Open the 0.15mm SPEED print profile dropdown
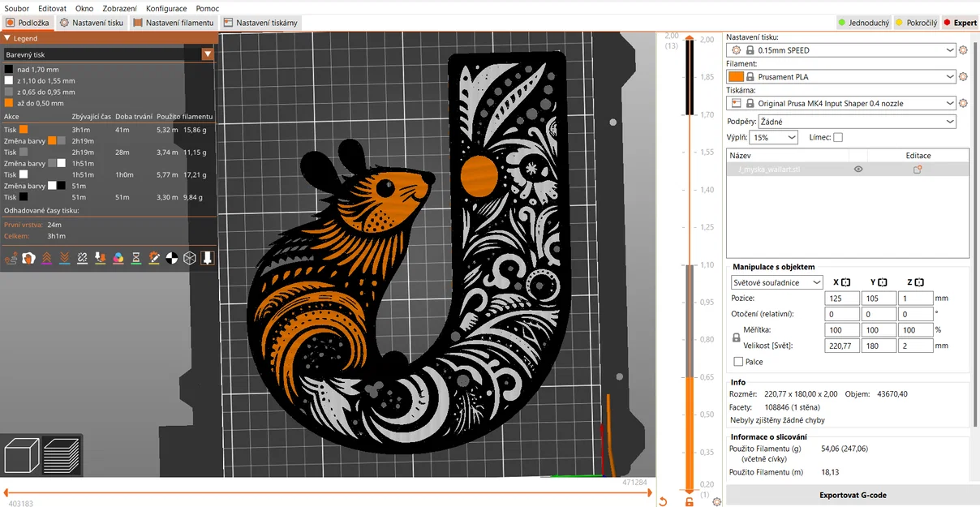Viewport: 980px width, 507px height. coord(841,50)
